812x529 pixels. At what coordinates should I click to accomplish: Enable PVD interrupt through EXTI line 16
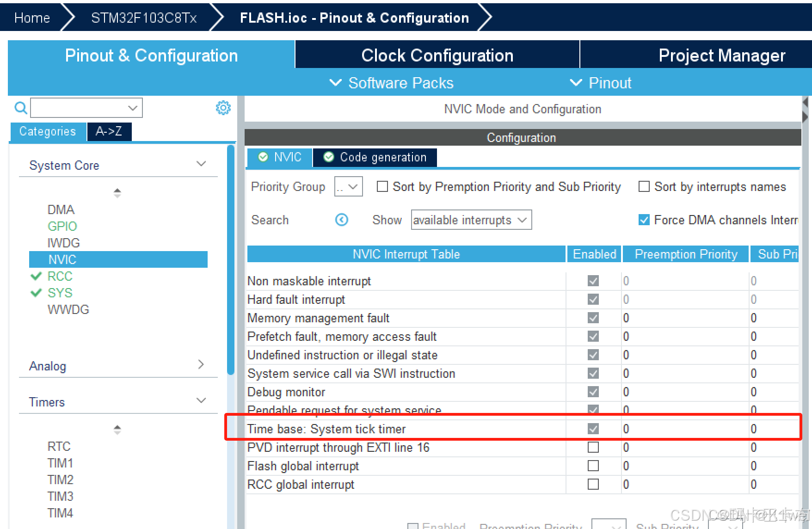593,447
